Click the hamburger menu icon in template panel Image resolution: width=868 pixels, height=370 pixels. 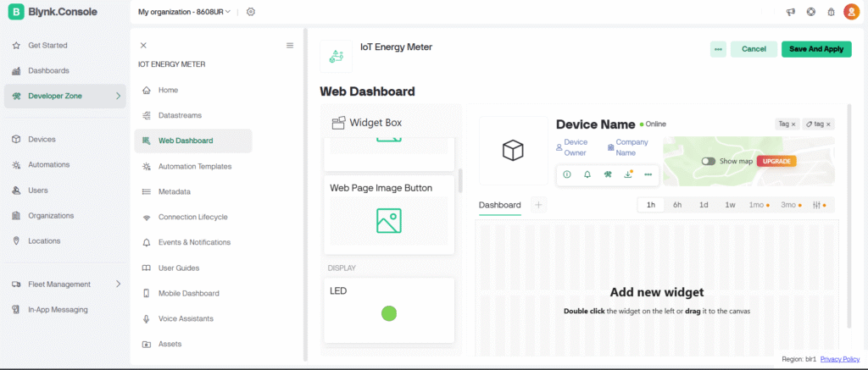290,46
